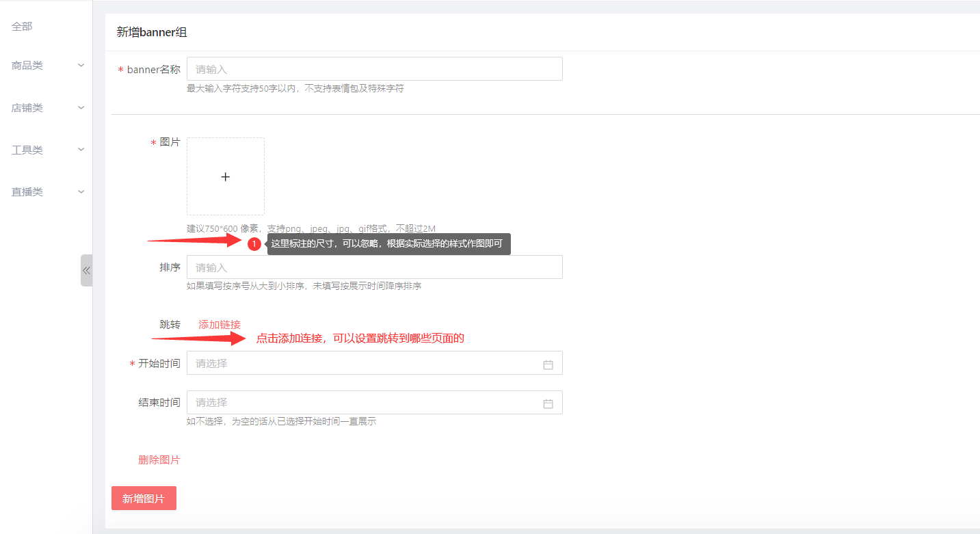Open the 店铺类 sidebar menu item
The height and width of the screenshot is (534, 980).
[27, 108]
